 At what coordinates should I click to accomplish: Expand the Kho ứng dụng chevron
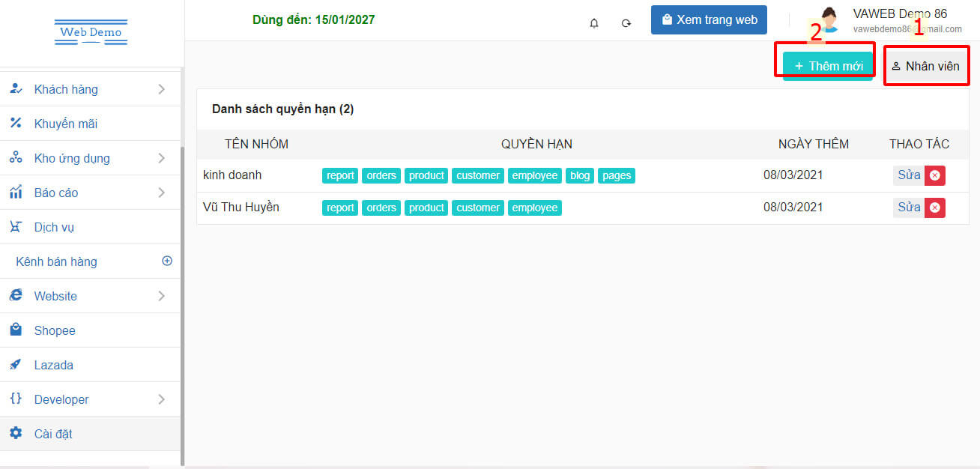[162, 158]
